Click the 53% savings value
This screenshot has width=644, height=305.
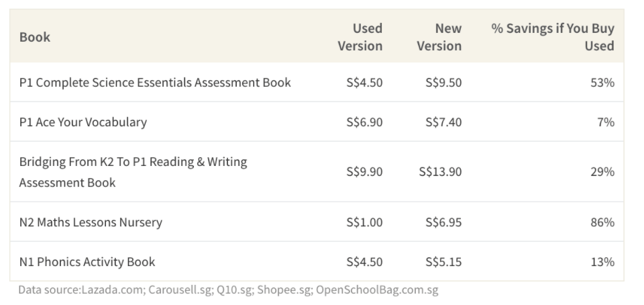tap(602, 83)
